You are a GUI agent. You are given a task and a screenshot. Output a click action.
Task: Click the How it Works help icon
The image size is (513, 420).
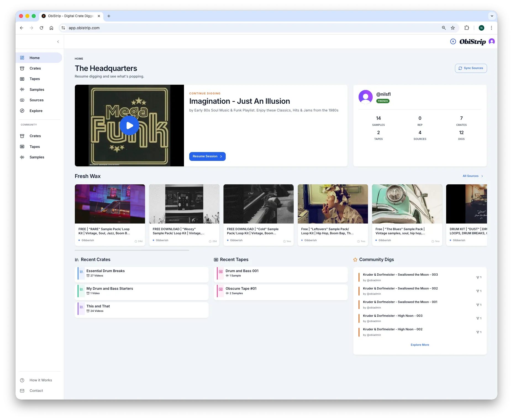coord(22,380)
